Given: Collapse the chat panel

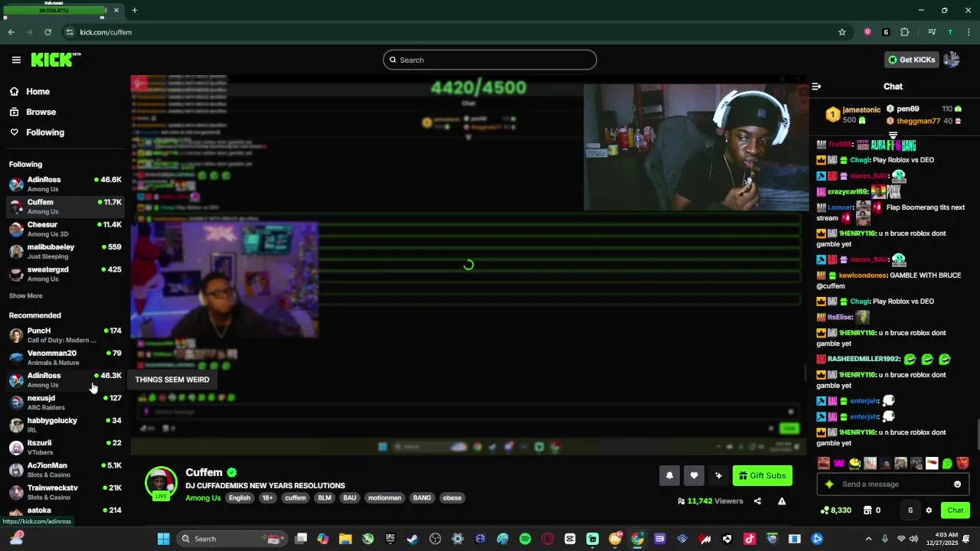Looking at the screenshot, I should [816, 86].
